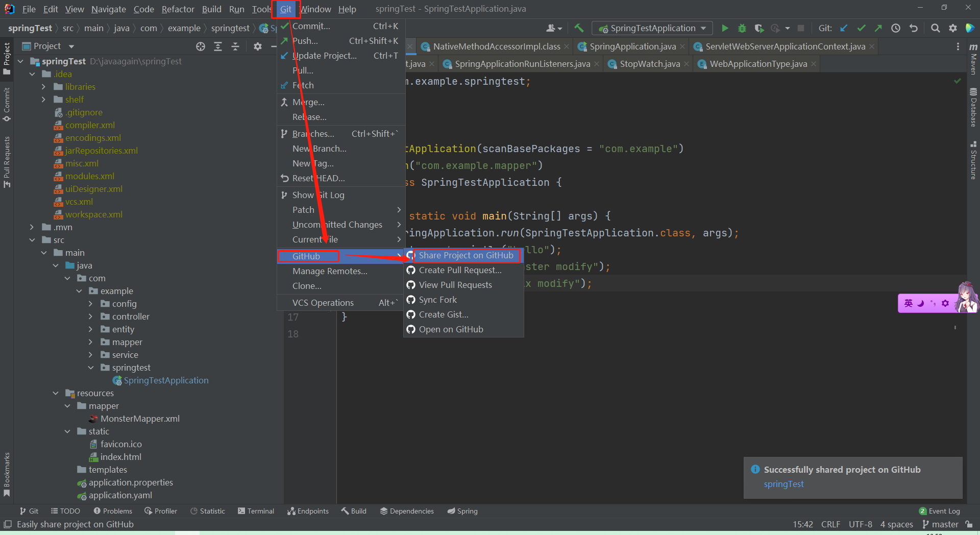
Task: Collapse the .idea folder
Action: coord(32,74)
